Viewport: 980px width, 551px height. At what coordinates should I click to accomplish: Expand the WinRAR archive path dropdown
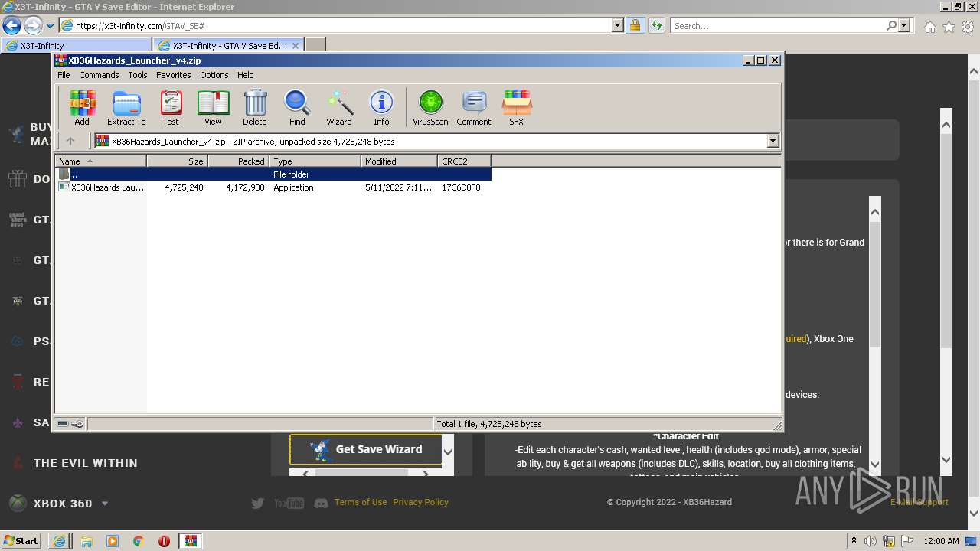tap(773, 141)
